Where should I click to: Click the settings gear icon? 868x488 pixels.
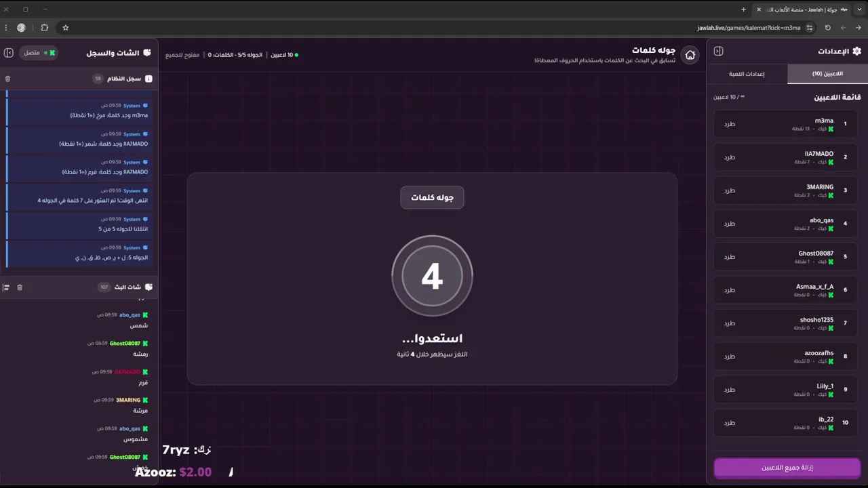point(856,52)
